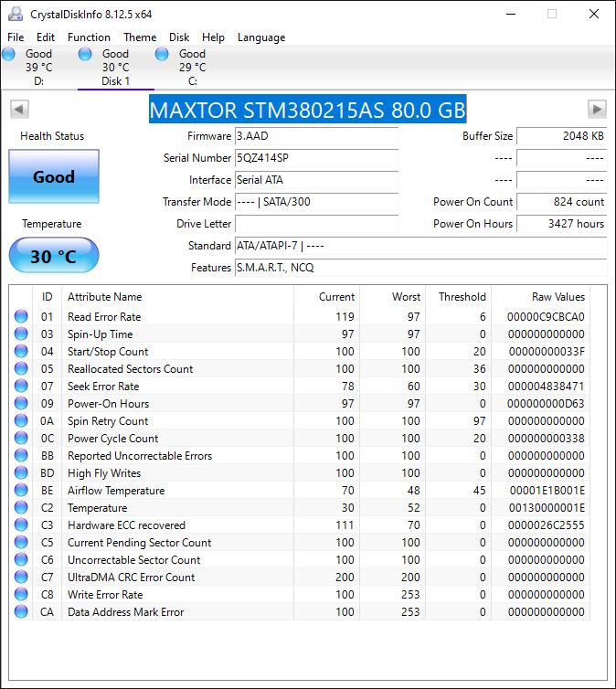Click the Interface field Serial ATA

[317, 180]
